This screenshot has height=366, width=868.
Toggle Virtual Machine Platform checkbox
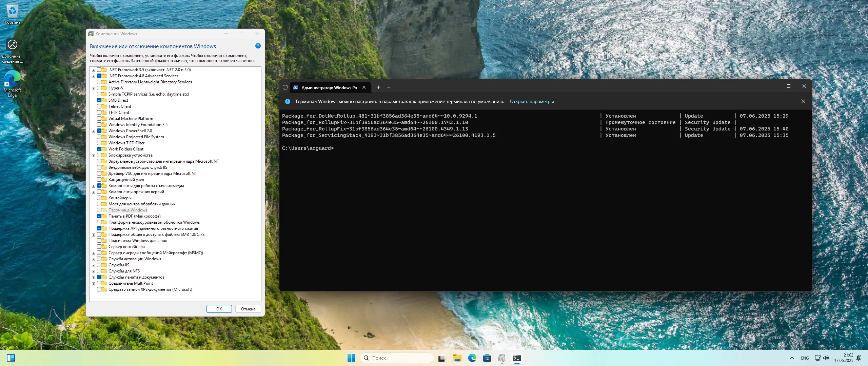click(99, 119)
